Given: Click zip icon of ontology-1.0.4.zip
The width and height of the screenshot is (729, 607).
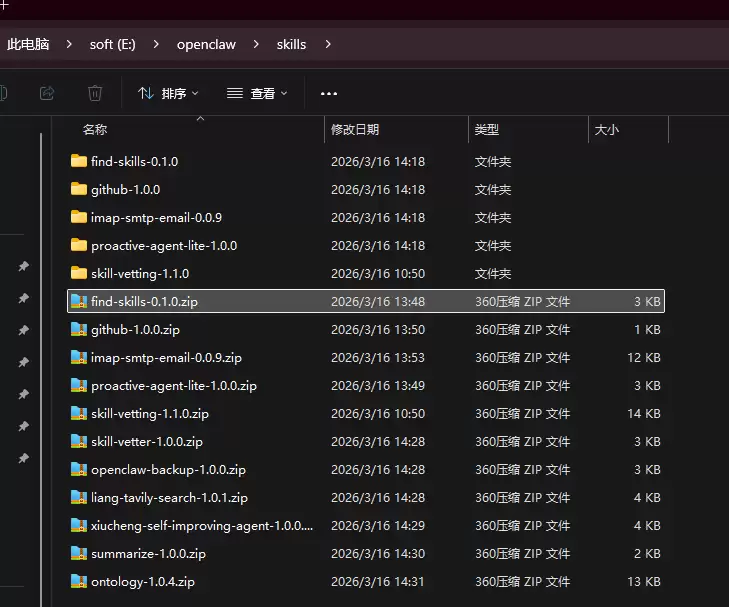Looking at the screenshot, I should [79, 581].
